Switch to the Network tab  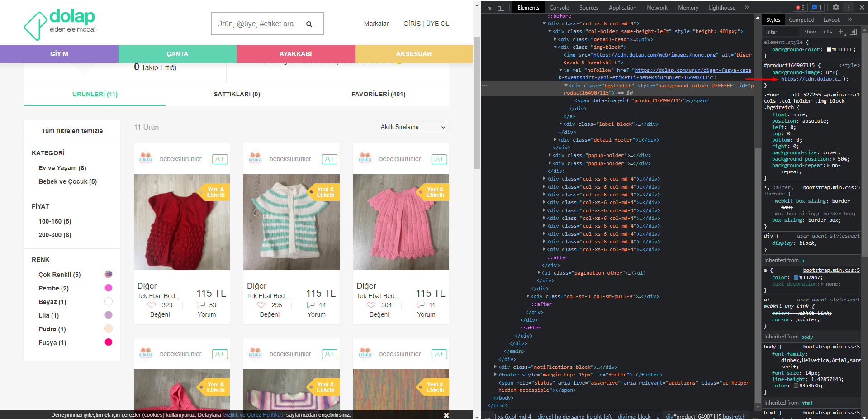657,7
